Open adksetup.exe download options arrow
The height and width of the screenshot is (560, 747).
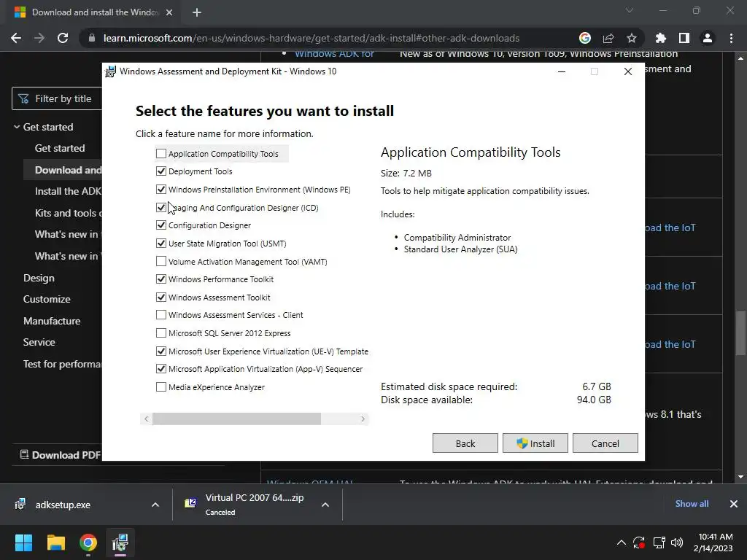(155, 505)
